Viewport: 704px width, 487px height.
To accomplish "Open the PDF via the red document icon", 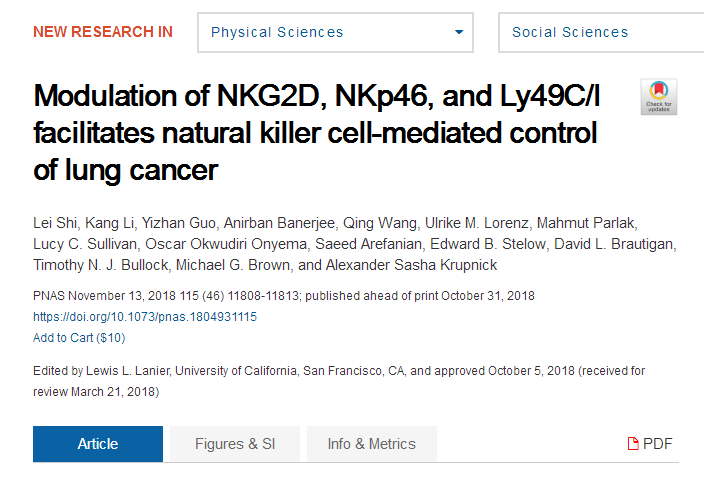I will [633, 443].
